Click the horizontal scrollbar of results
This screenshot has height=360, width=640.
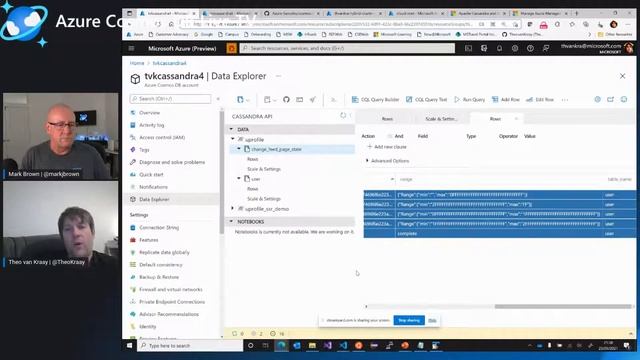tap(563, 307)
